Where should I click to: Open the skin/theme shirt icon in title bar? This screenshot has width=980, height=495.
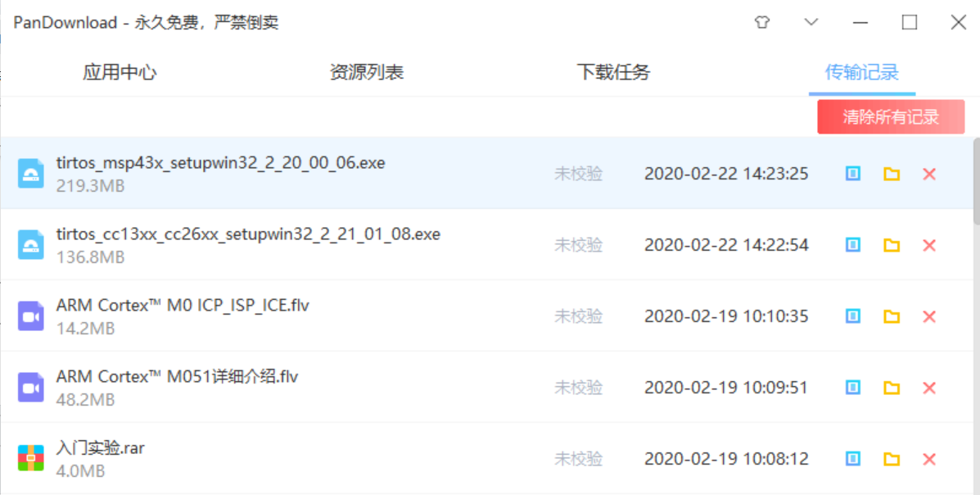tap(762, 22)
